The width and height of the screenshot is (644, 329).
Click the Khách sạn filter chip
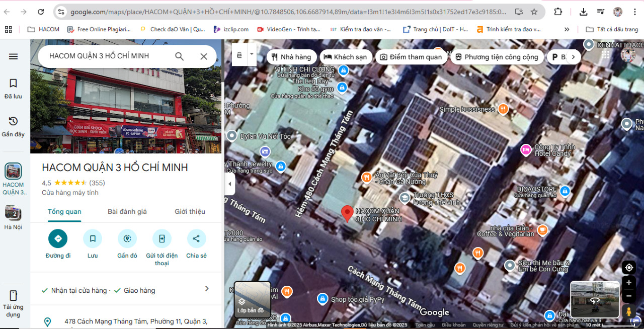(x=346, y=57)
